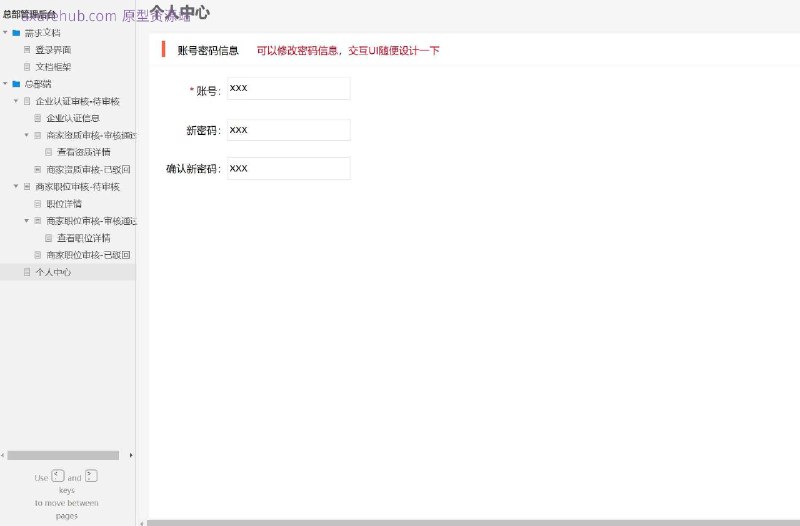
Task: Click the page icon beside 商家职位审核-待审核
Action: coord(27,187)
